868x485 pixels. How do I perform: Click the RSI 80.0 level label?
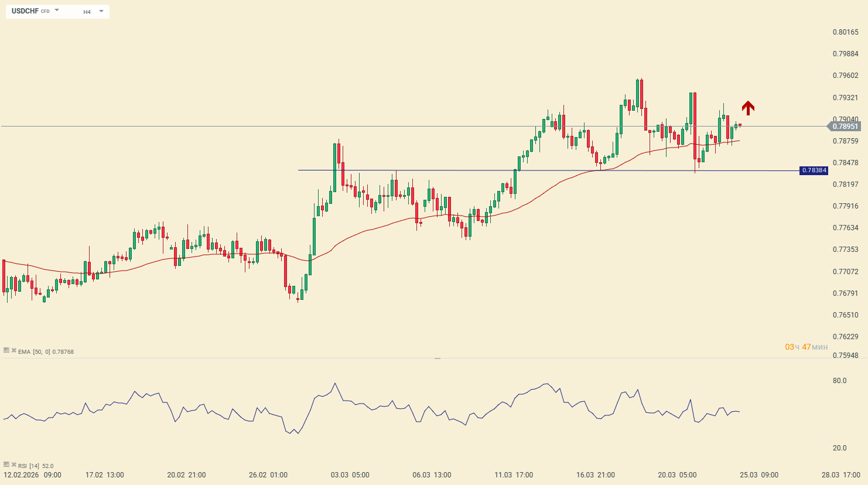[x=839, y=381]
